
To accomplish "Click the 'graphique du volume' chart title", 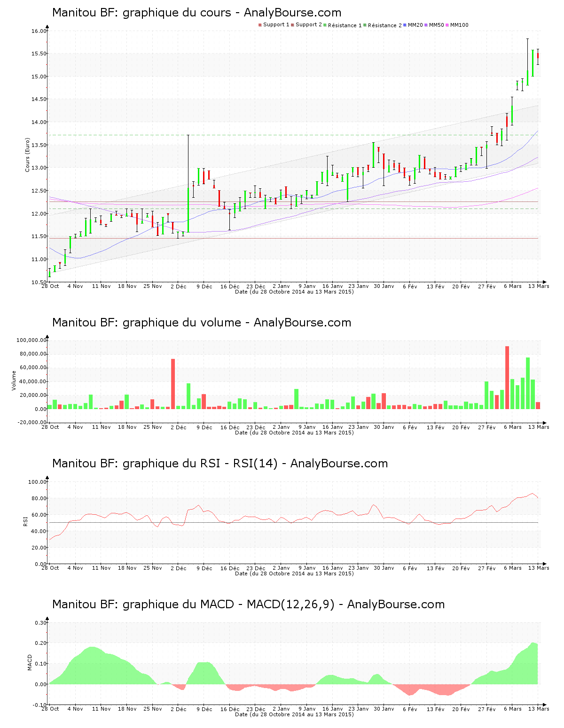I will coord(202,323).
